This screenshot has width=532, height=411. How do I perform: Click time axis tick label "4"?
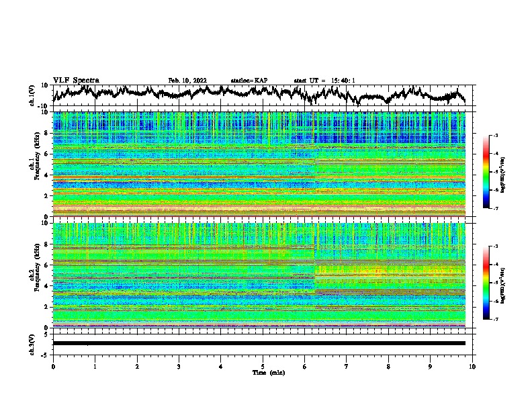click(221, 367)
